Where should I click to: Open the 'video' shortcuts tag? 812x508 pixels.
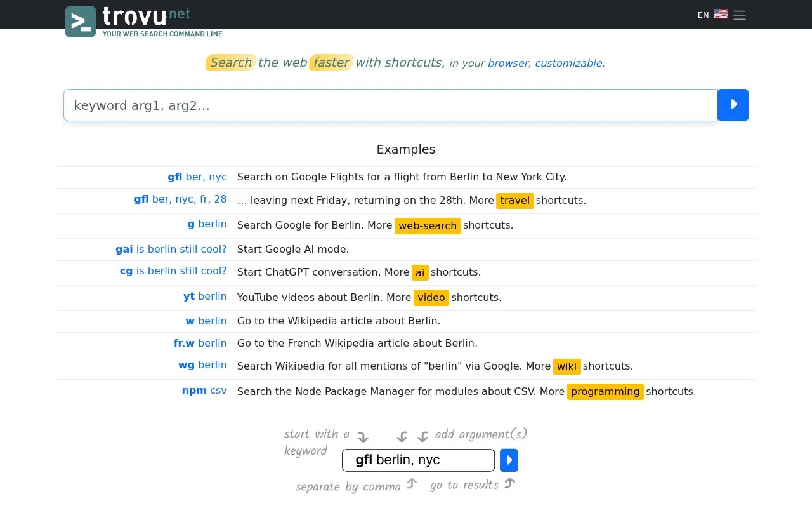[431, 297]
